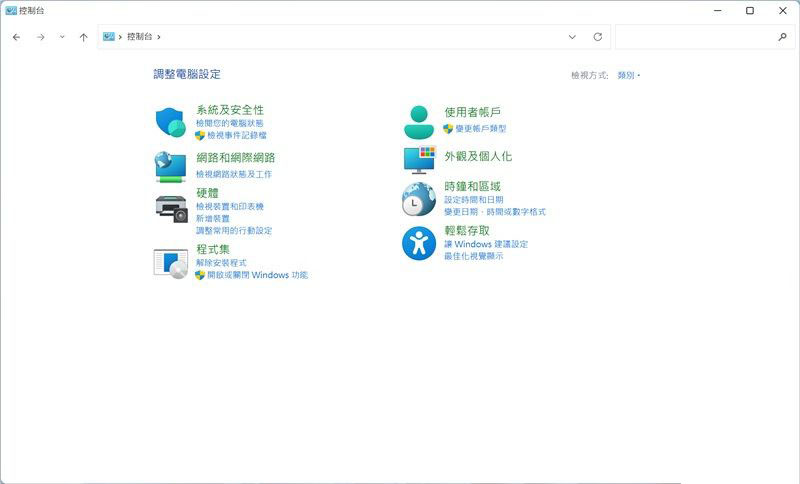
Task: Click the 外觀及個人化 monitor icon
Action: 419,158
